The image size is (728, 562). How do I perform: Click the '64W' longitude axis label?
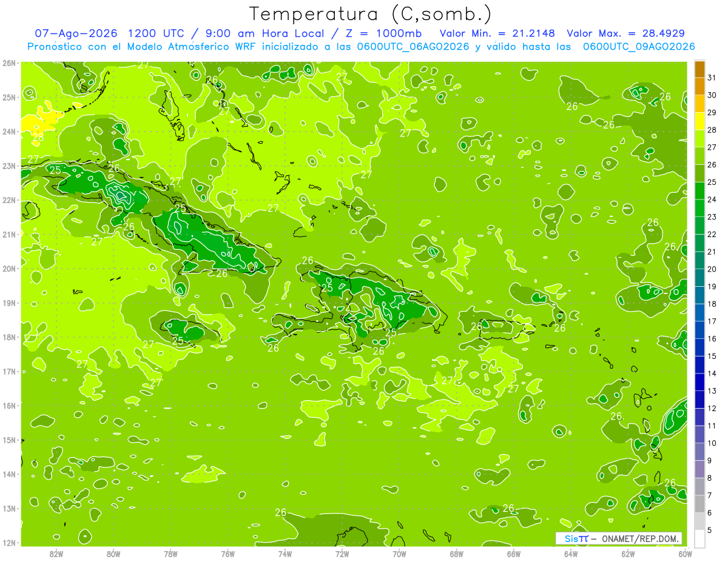[x=571, y=554]
